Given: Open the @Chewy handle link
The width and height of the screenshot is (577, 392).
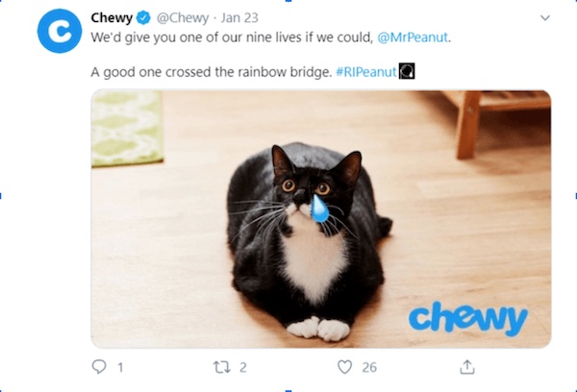Looking at the screenshot, I should click(183, 17).
